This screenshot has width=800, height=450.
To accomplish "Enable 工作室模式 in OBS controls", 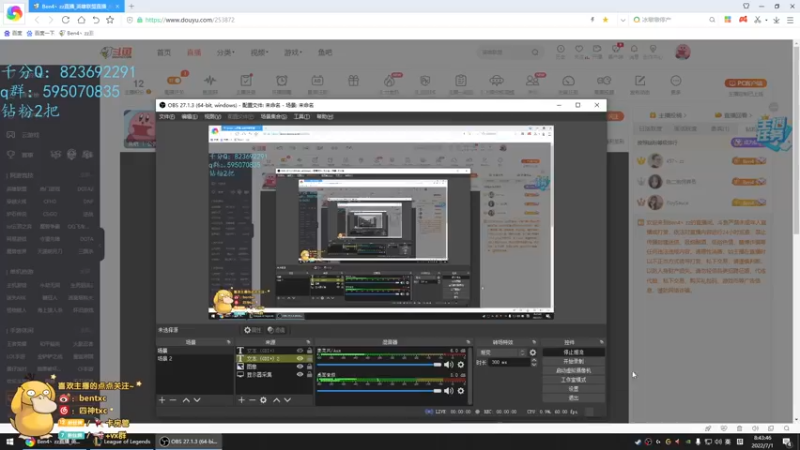I will point(573,380).
